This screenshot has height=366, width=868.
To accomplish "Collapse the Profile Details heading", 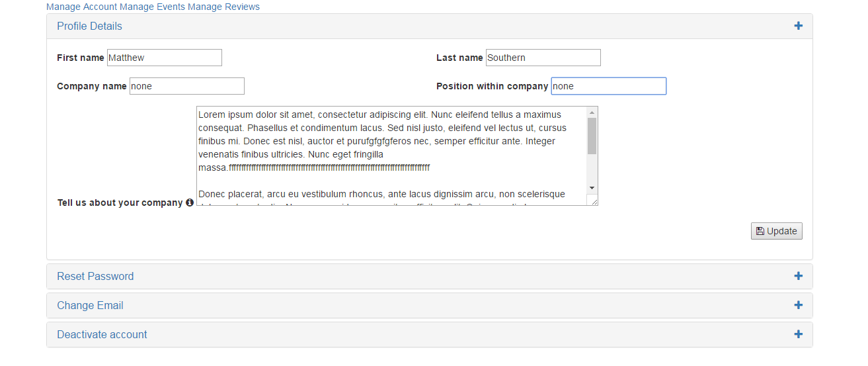I will (89, 26).
